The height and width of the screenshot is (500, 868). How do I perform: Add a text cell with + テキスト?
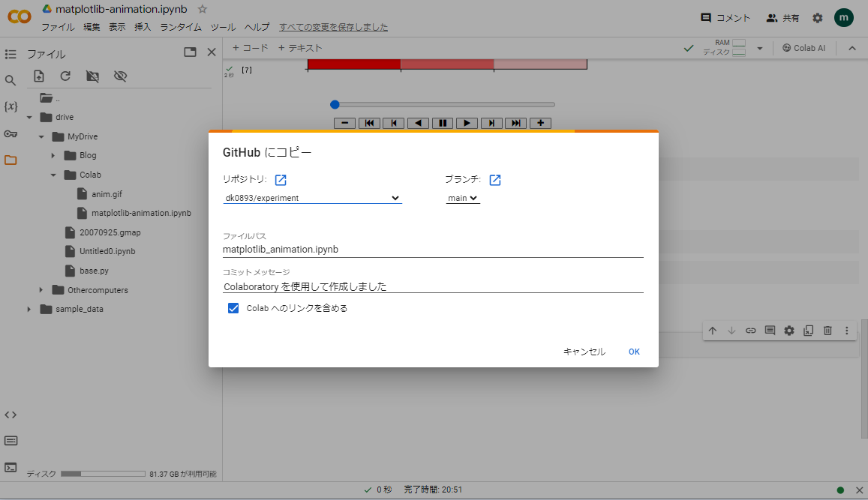[300, 48]
